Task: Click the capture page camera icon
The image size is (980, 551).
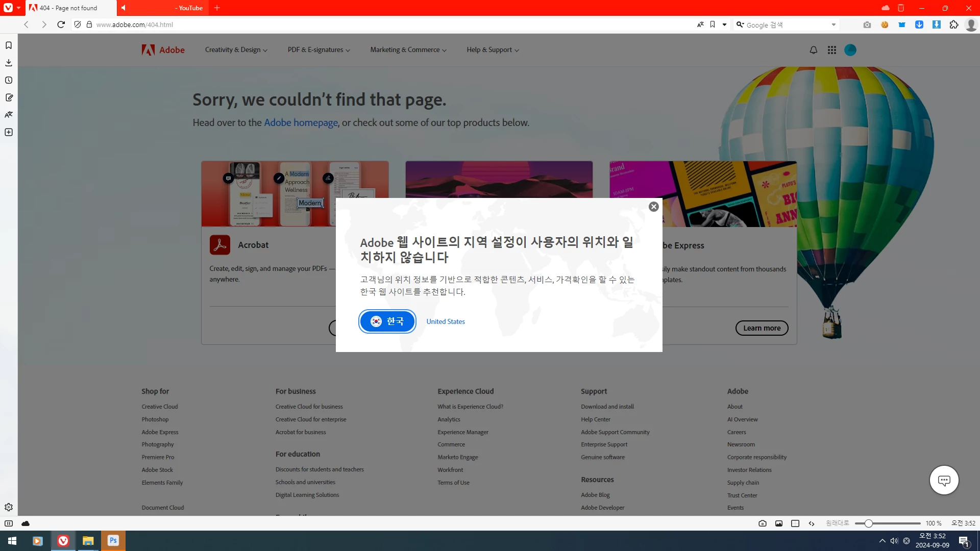Action: coord(763,523)
